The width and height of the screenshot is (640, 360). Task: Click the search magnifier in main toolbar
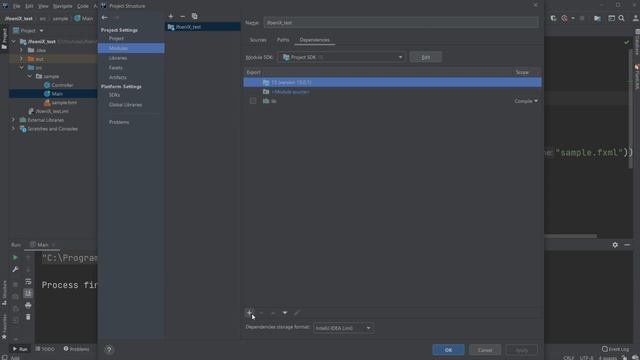pyautogui.click(x=621, y=18)
